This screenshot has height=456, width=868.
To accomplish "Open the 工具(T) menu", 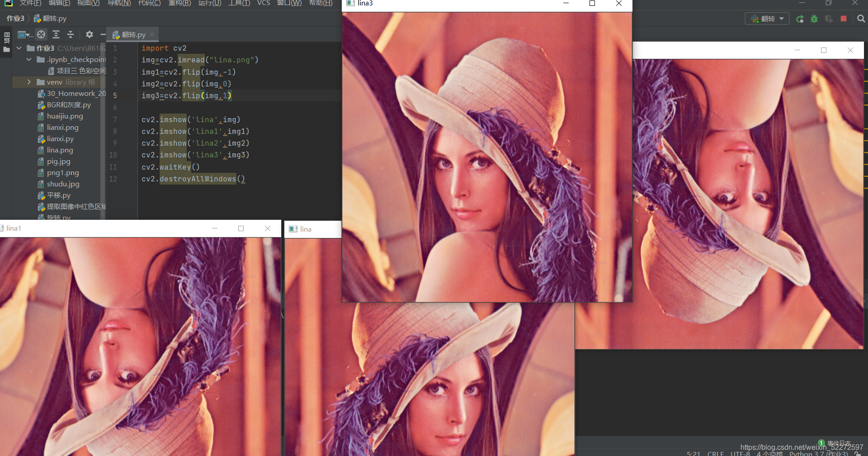I will coord(239,3).
